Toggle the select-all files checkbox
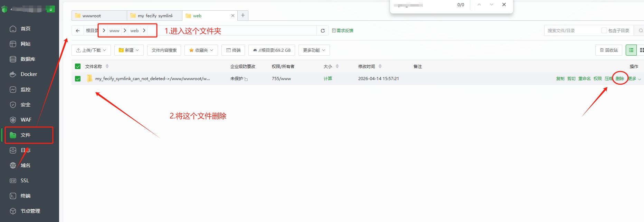The image size is (644, 222). tap(78, 66)
